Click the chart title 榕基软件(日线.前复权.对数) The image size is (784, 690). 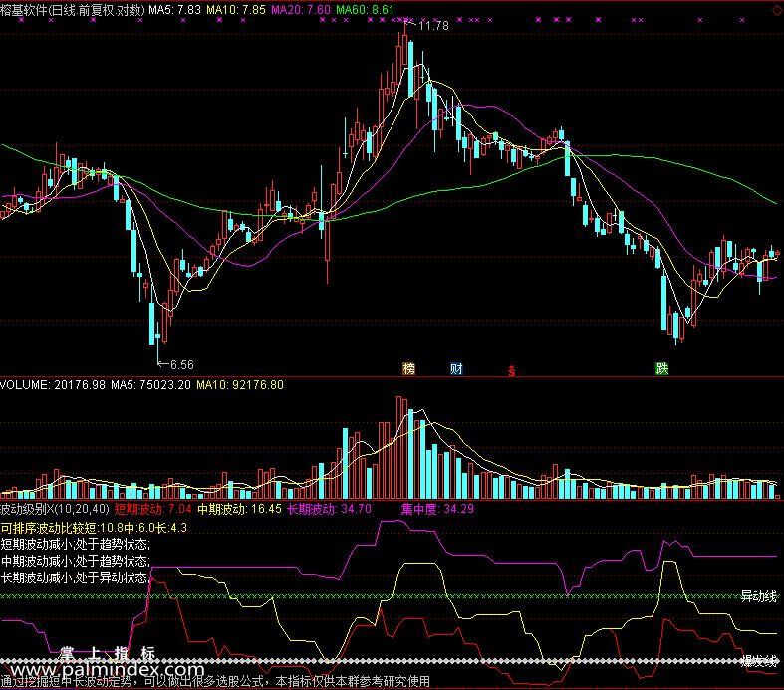(73, 10)
